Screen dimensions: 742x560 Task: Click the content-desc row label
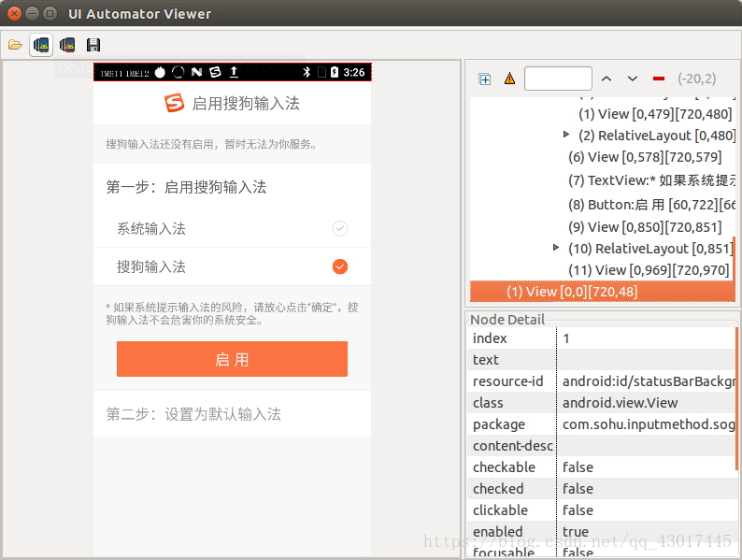[x=512, y=446]
